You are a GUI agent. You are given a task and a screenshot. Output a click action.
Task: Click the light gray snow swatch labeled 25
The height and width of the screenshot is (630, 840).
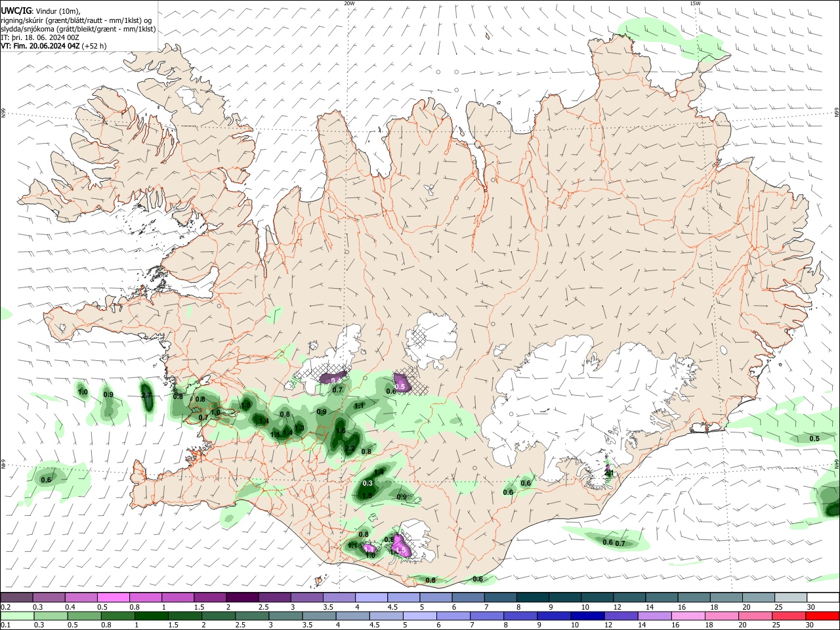tap(791, 597)
